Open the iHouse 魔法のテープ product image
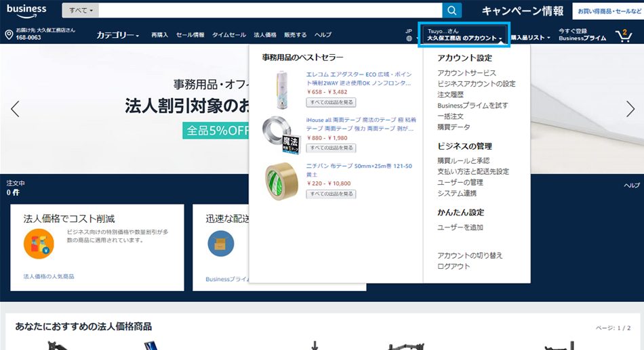This screenshot has width=644, height=350. coord(282,134)
